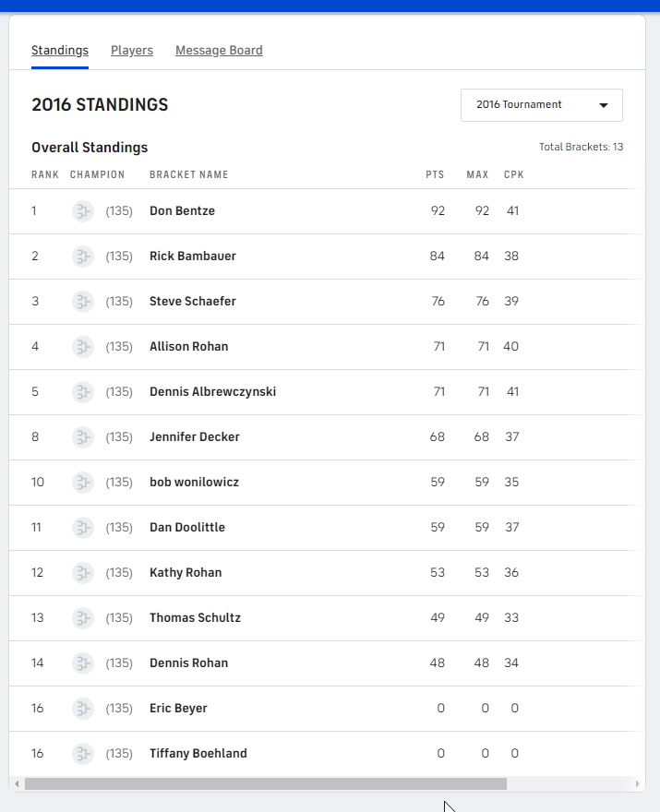This screenshot has width=660, height=812.
Task: Select the Standings tab
Action: point(60,51)
